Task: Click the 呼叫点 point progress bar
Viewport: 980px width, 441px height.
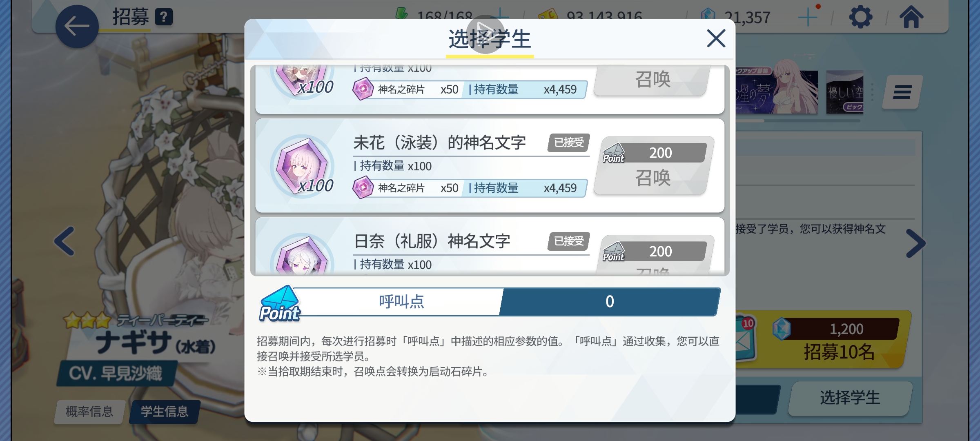Action: 505,302
